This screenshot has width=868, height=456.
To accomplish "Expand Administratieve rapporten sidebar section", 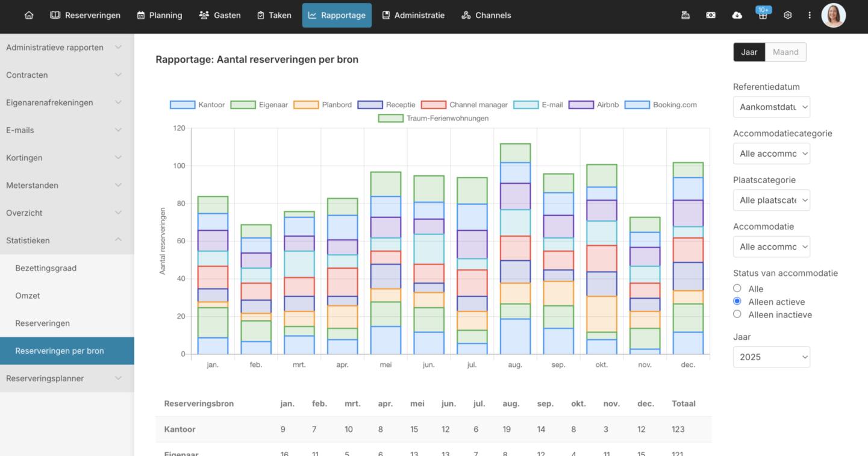I will click(63, 48).
